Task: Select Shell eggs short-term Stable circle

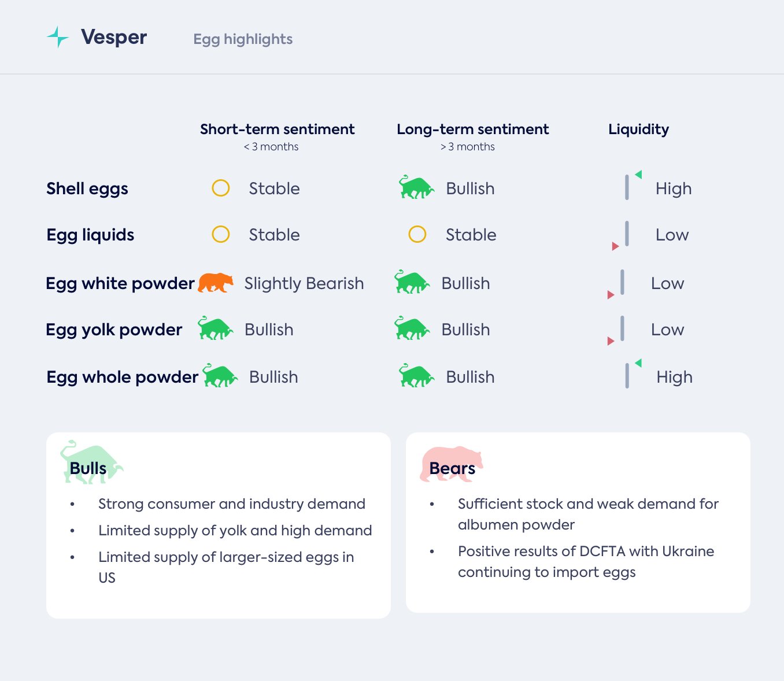Action: point(221,188)
